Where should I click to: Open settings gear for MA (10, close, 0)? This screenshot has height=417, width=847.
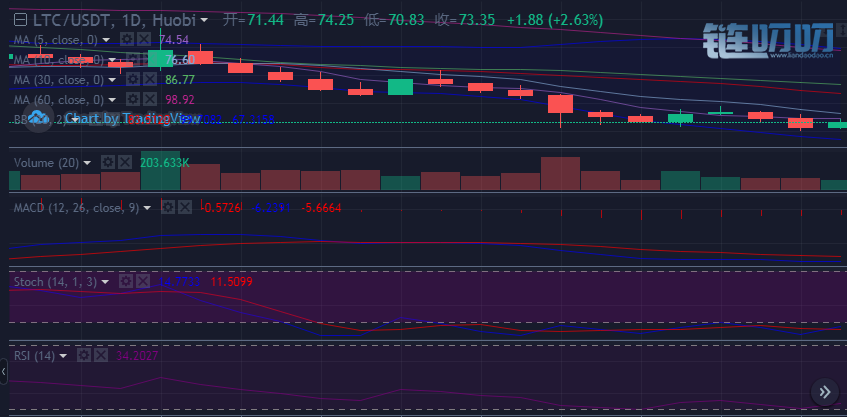click(131, 60)
